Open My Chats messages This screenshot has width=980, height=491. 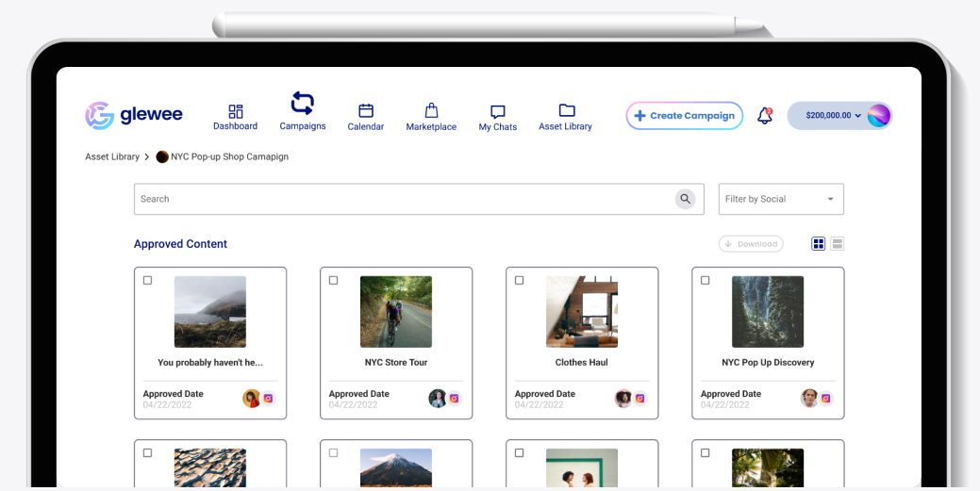[497, 118]
